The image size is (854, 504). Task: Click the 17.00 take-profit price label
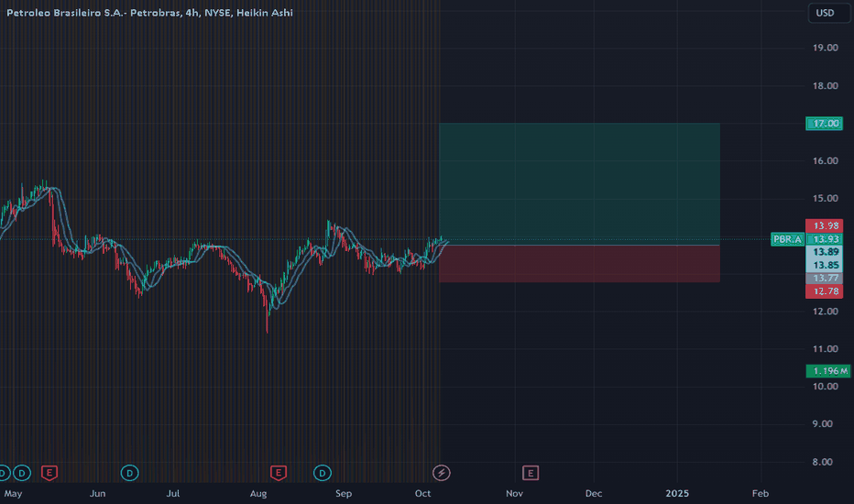(824, 124)
